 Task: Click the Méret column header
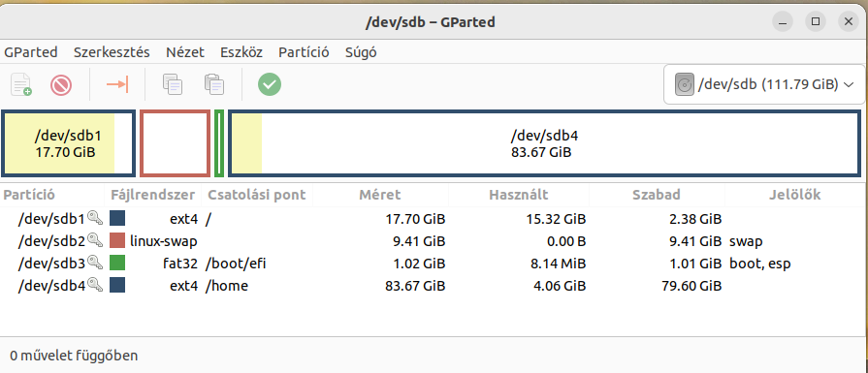pyautogui.click(x=380, y=195)
